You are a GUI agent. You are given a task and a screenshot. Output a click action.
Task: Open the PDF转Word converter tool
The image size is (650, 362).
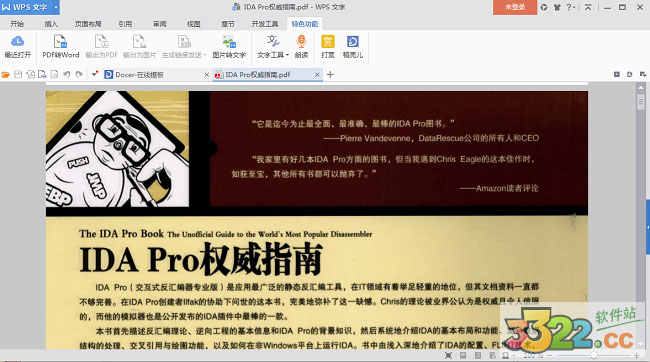pos(61,46)
